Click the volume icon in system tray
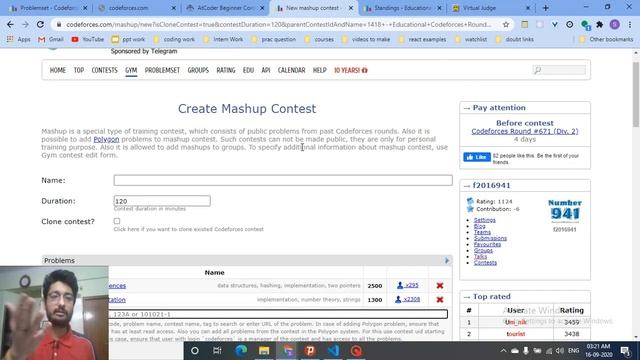640x360 pixels. point(560,351)
